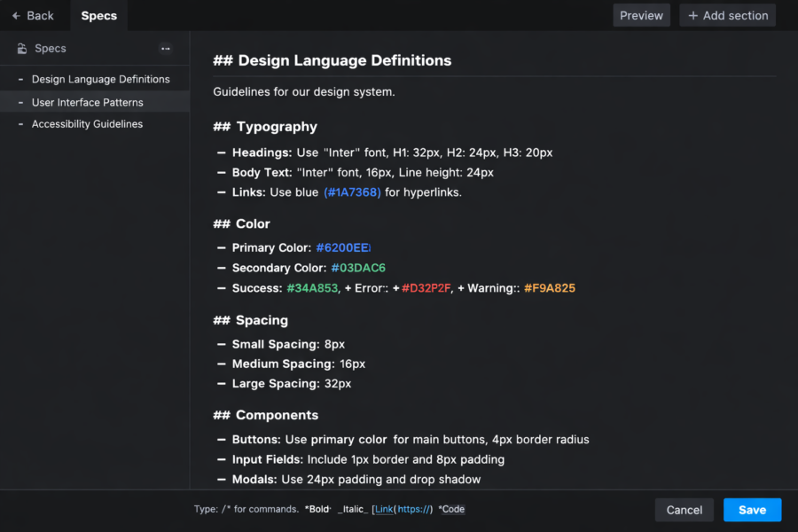This screenshot has height=532, width=798.
Task: Click the #F9A825 warning color code
Action: pyautogui.click(x=550, y=288)
